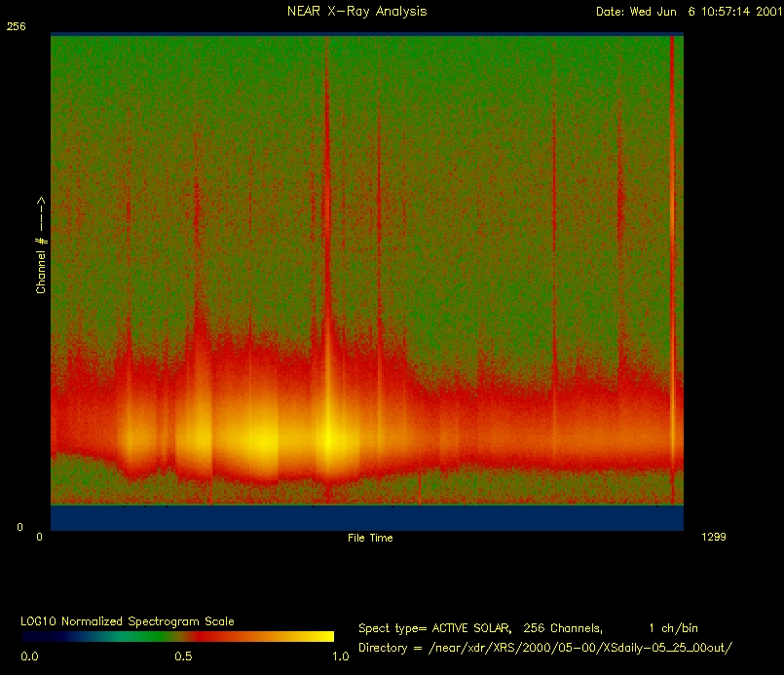Select the Directory path text

tap(544, 648)
